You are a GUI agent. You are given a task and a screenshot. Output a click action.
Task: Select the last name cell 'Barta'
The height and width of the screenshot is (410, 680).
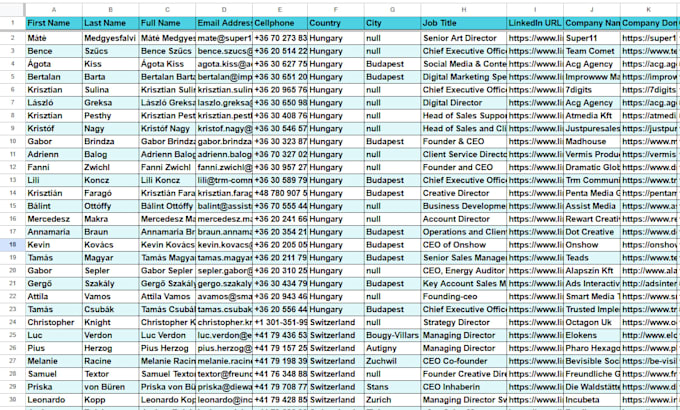coord(111,77)
